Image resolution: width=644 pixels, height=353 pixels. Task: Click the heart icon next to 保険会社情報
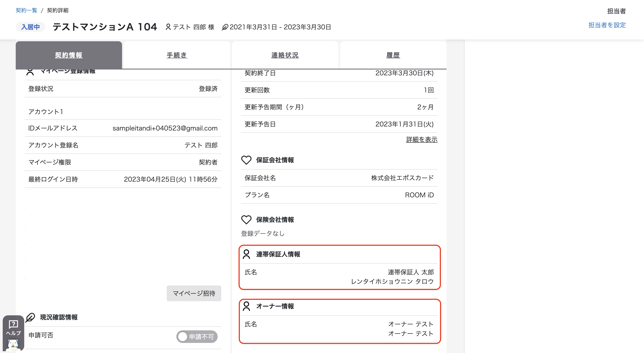coord(246,220)
